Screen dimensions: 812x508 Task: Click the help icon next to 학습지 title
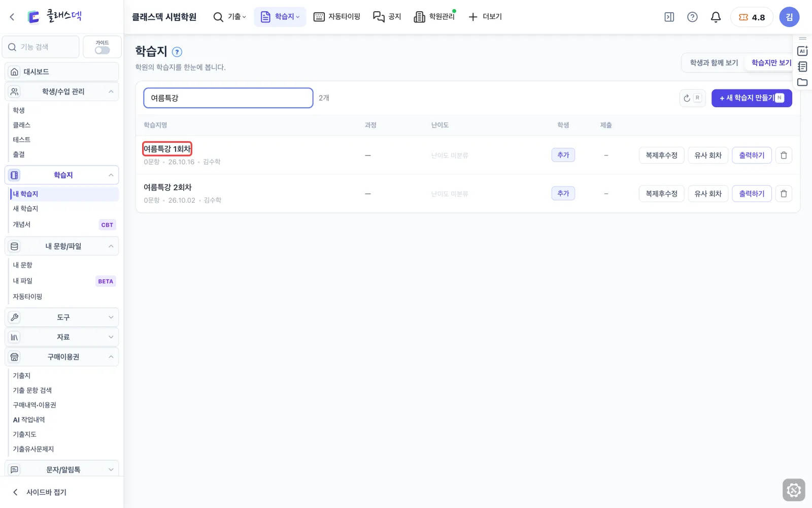coord(177,52)
